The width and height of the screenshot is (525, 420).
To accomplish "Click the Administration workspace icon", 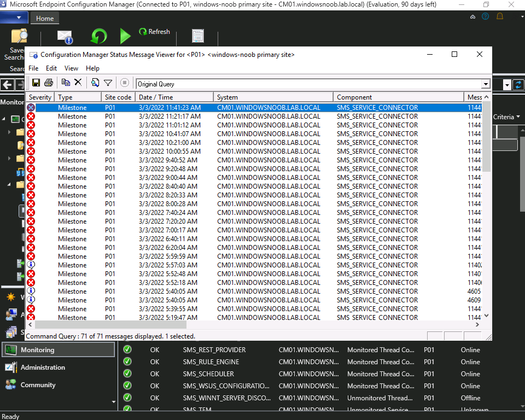I will click(x=11, y=367).
